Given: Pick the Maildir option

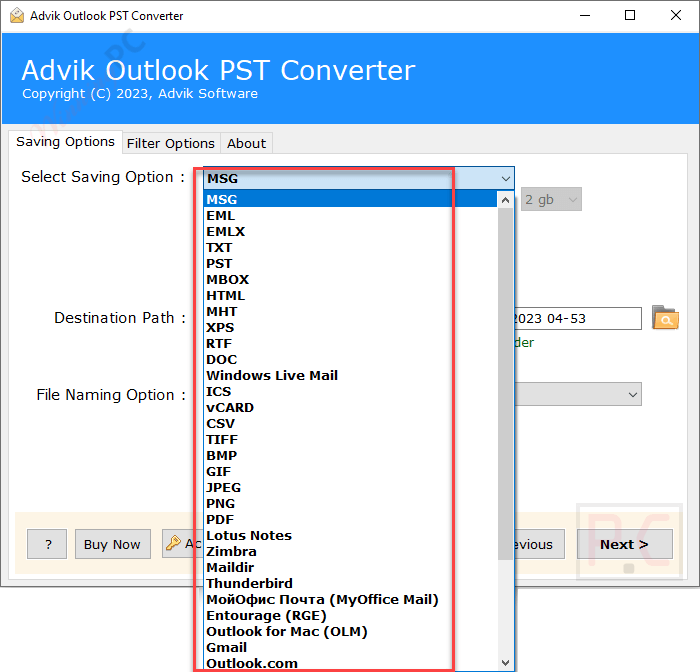Looking at the screenshot, I should 350,568.
